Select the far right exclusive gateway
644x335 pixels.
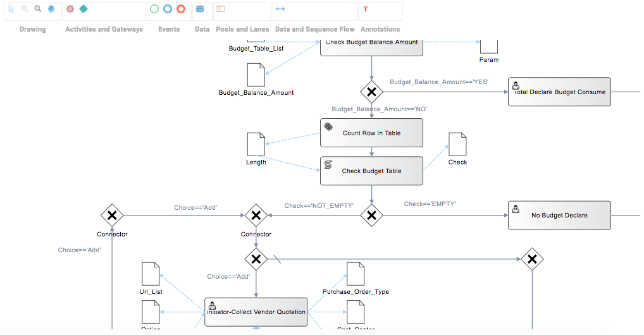[x=532, y=259]
